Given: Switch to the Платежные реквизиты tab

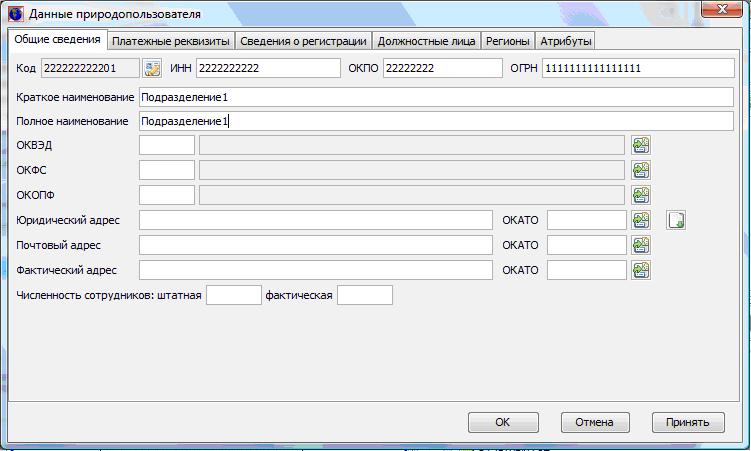Looking at the screenshot, I should pyautogui.click(x=171, y=41).
